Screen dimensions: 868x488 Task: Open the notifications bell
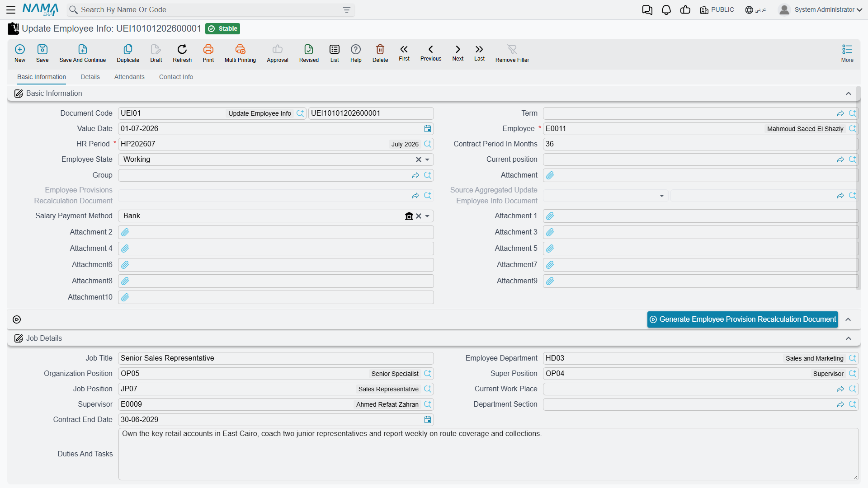(x=666, y=10)
